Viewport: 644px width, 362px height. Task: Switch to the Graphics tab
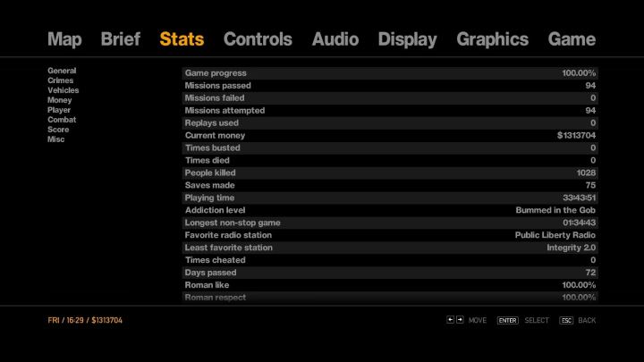[x=493, y=39]
